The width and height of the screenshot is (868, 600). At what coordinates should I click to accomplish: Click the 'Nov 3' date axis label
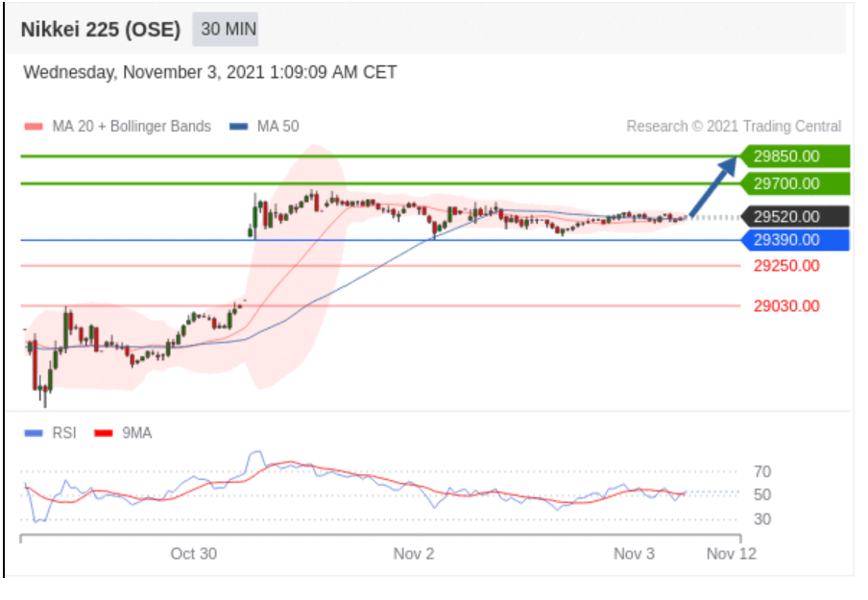click(x=634, y=554)
